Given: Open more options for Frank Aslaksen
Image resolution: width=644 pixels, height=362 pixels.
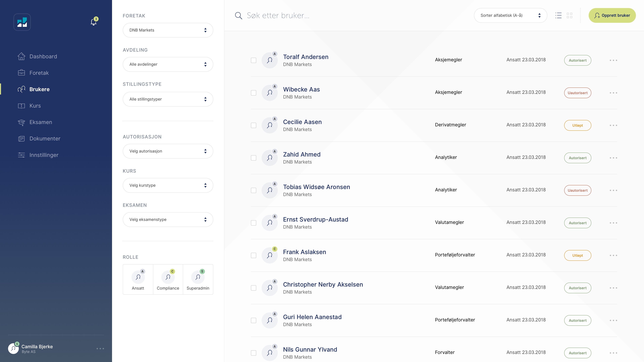Looking at the screenshot, I should [613, 255].
